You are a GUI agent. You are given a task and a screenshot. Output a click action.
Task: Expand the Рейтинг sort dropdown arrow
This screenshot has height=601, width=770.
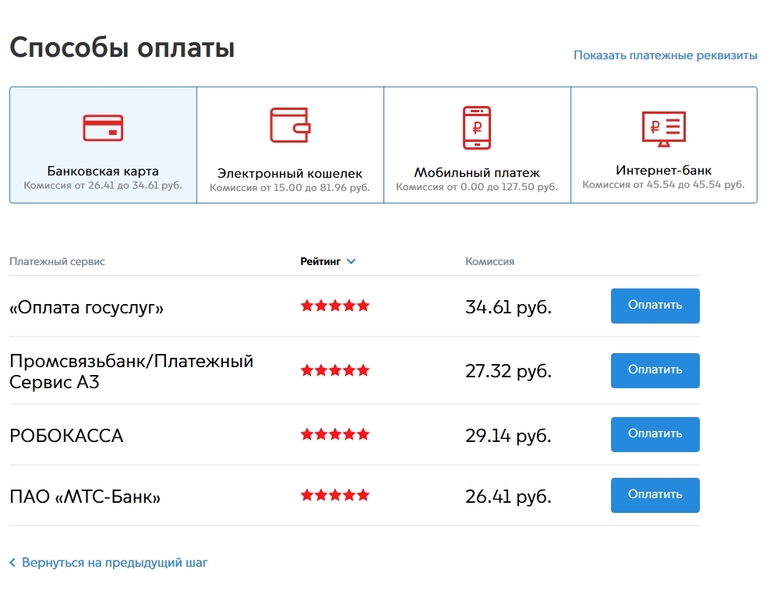pyautogui.click(x=351, y=262)
